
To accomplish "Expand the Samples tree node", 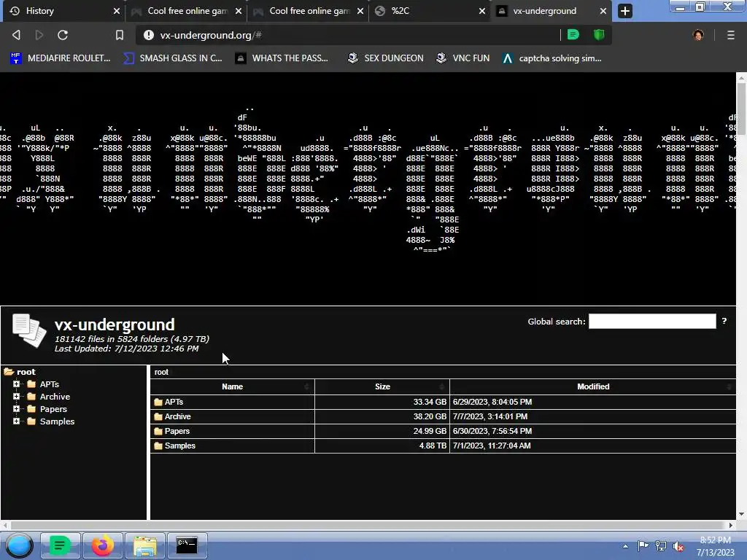I will point(17,421).
